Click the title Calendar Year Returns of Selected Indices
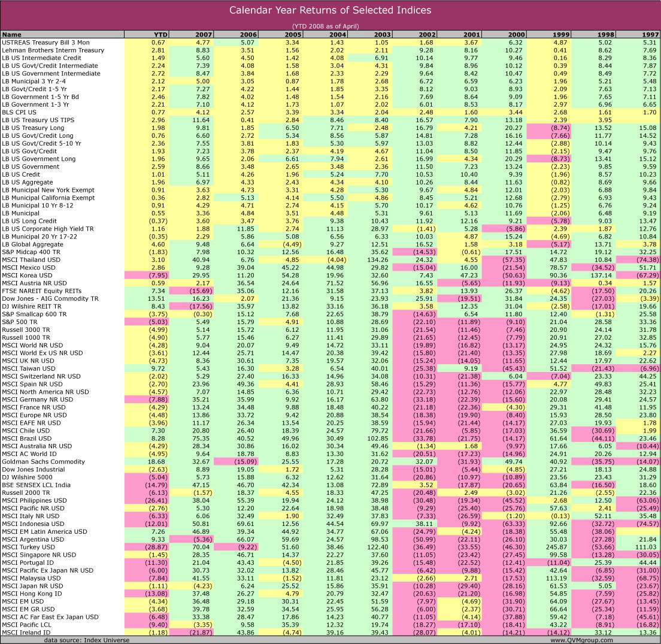This screenshot has width=661, height=644. pyautogui.click(x=330, y=10)
